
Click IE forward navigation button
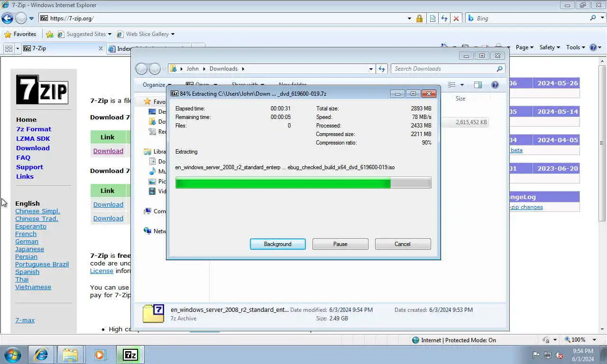[21, 18]
